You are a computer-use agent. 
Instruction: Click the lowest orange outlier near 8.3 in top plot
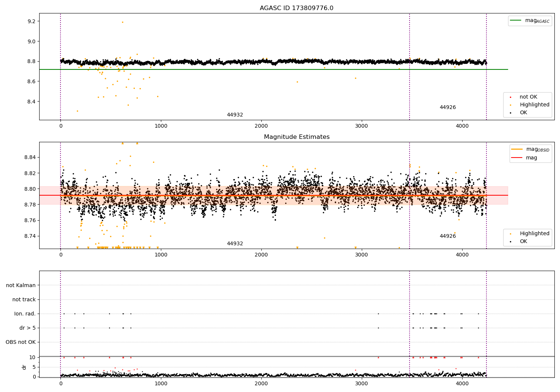point(77,111)
